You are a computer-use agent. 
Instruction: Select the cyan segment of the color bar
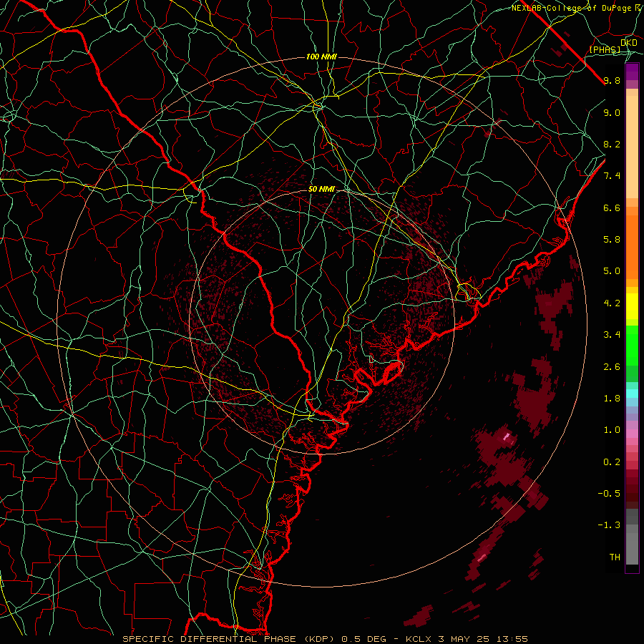pos(632,394)
